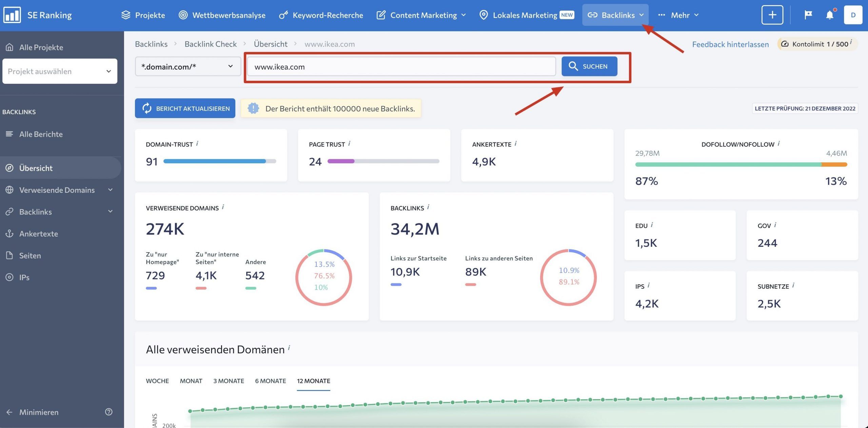Click Backlink Check breadcrumb link
This screenshot has height=428, width=868.
tap(211, 44)
